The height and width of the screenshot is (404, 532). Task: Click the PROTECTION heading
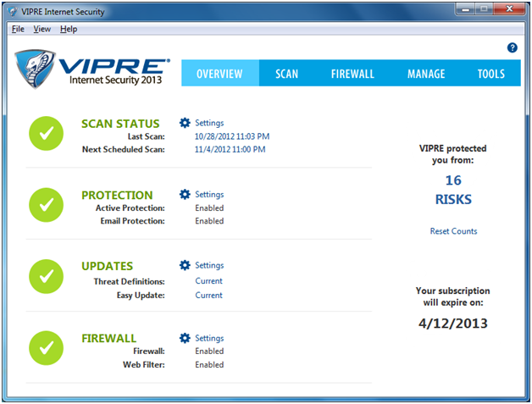pos(117,196)
